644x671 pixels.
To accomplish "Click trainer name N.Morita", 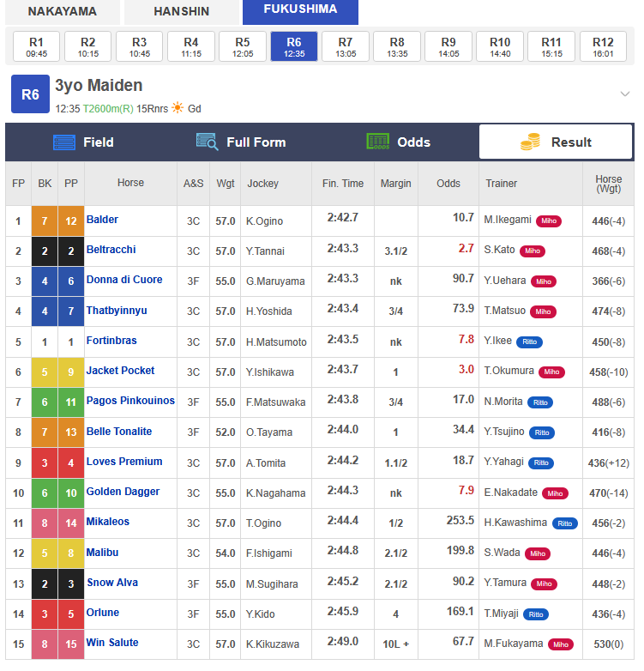I will tap(503, 402).
